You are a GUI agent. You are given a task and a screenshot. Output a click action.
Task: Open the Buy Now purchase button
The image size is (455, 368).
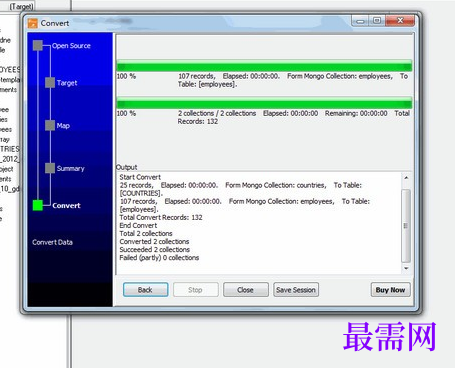point(390,290)
